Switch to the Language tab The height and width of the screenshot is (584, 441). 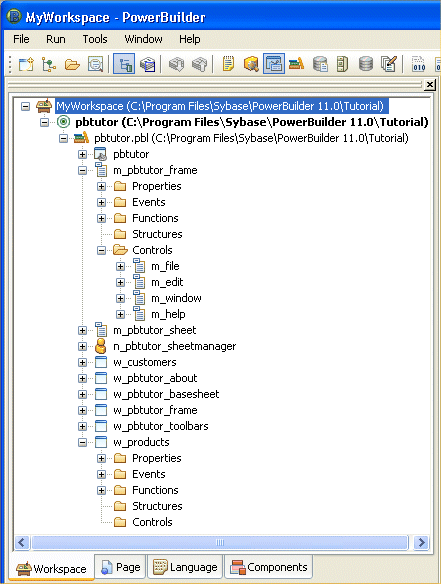(185, 567)
